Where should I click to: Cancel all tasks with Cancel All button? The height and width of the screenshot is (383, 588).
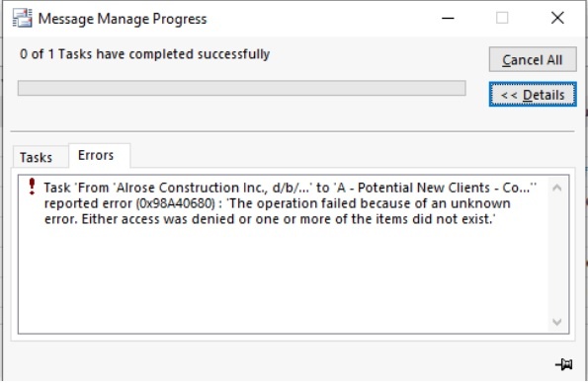pos(533,59)
